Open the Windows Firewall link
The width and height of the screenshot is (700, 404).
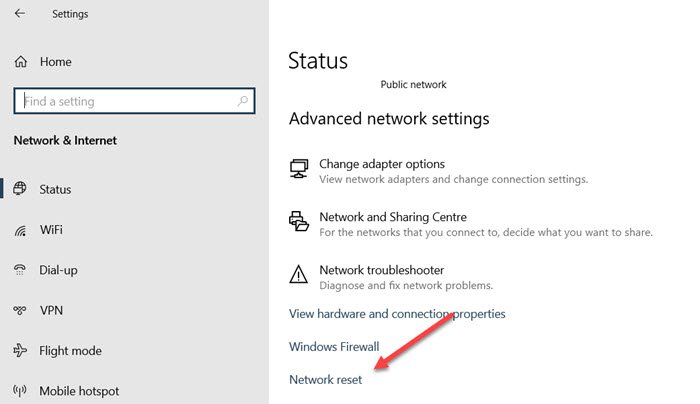(x=334, y=346)
